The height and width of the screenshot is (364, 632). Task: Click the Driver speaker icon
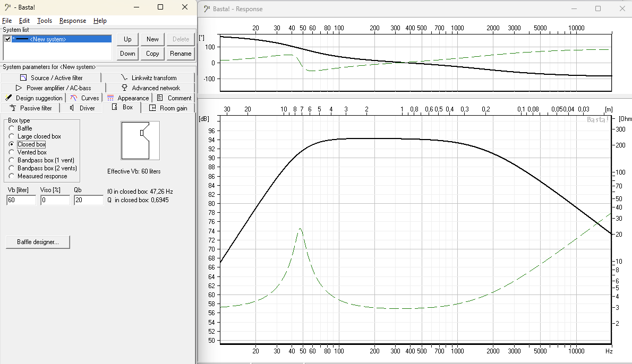72,108
